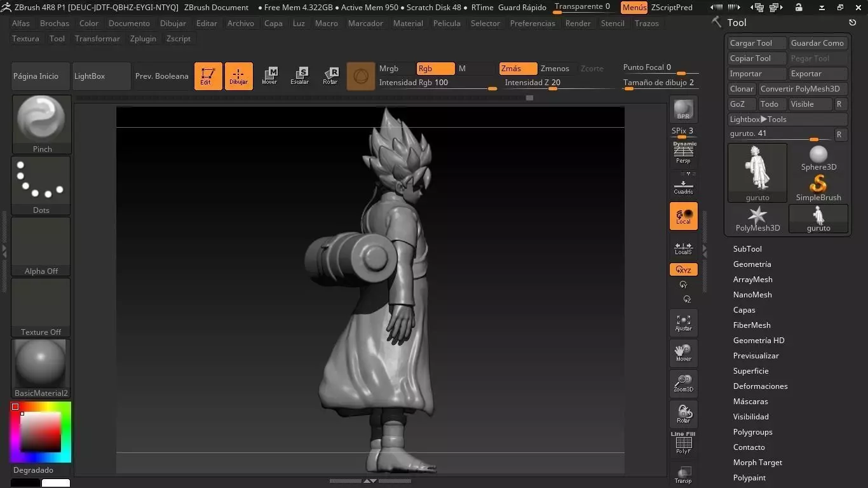Open the Pinch brush selector
The width and height of the screenshot is (868, 488).
(x=41, y=125)
